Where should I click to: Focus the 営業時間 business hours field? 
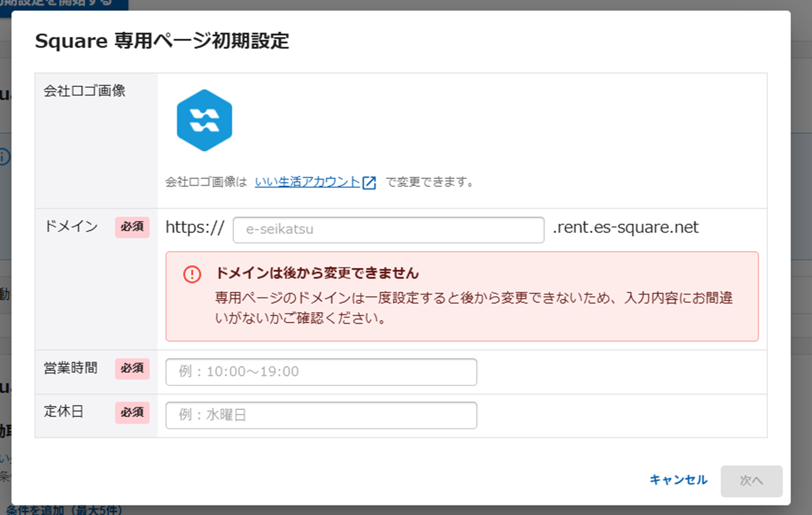[x=321, y=372]
